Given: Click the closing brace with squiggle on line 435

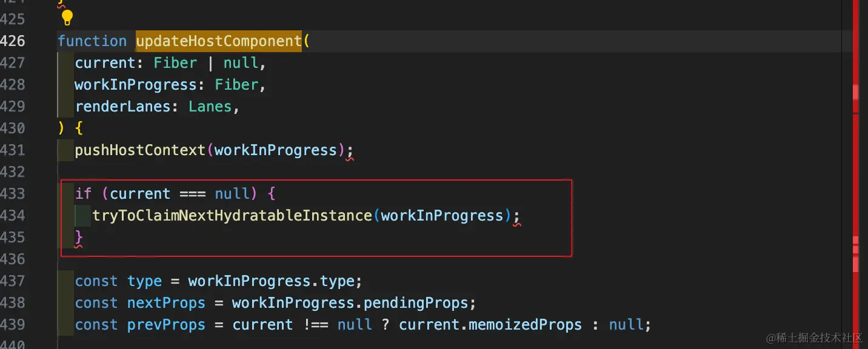Looking at the screenshot, I should [79, 238].
